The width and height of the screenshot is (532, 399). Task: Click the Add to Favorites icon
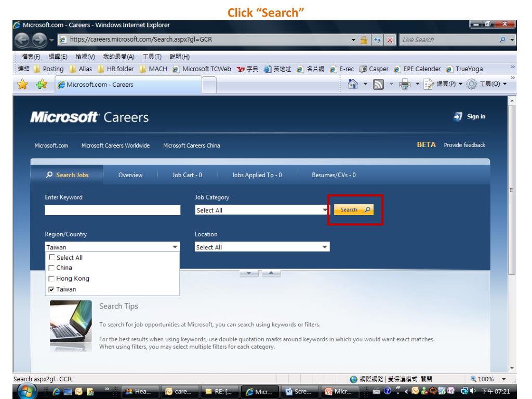(x=42, y=84)
